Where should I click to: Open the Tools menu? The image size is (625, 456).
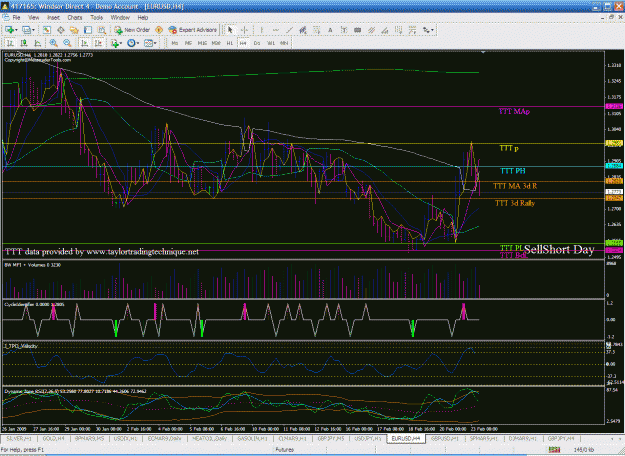coord(96,18)
